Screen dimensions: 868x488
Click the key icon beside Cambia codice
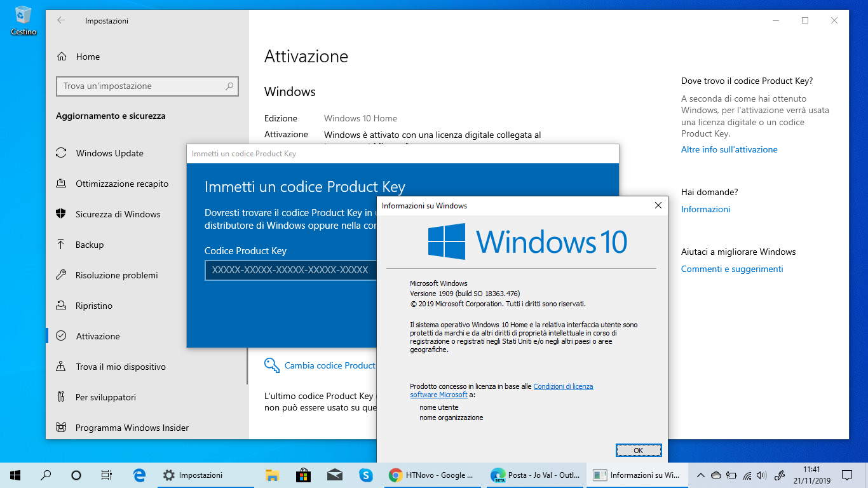pos(272,365)
